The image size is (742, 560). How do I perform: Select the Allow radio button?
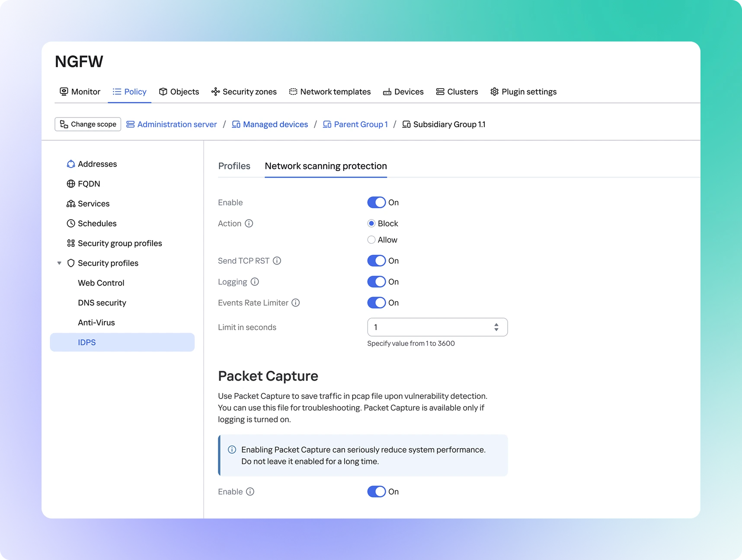click(371, 240)
